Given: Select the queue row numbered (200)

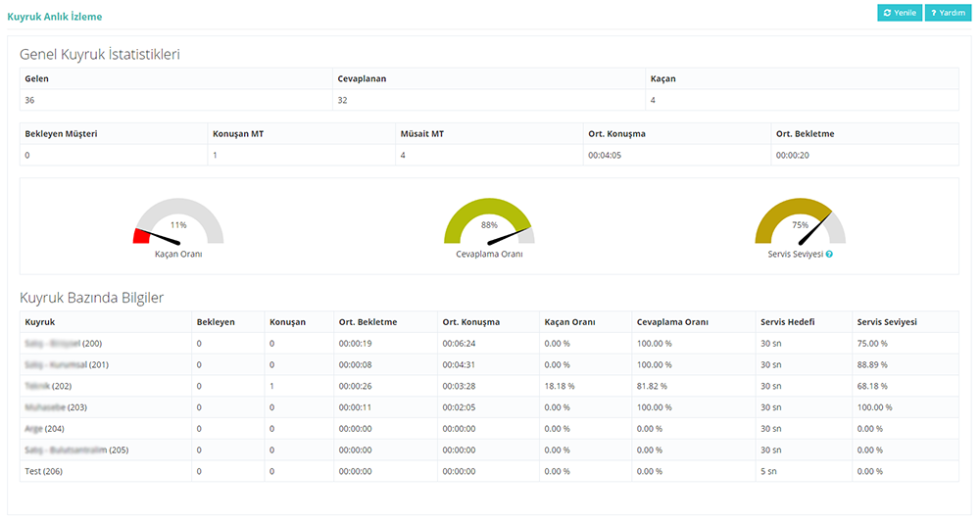Looking at the screenshot, I should click(62, 344).
